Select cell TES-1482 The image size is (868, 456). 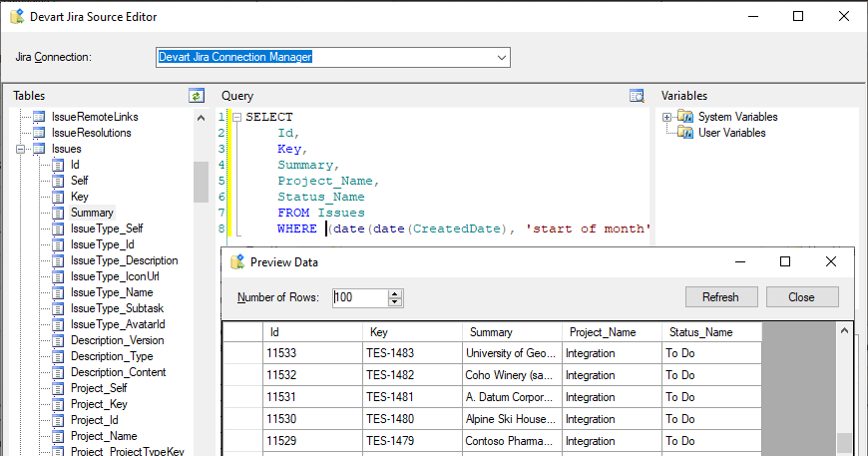coord(412,375)
